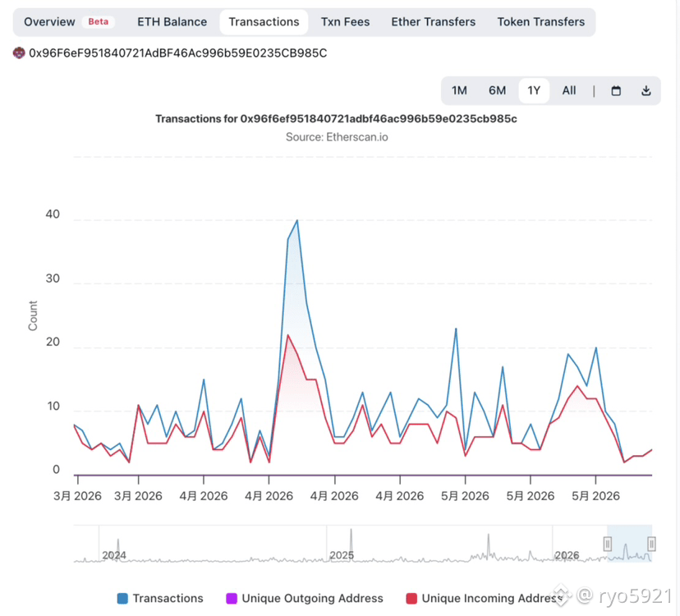Screen dimensions: 680x616
Task: Click the address identicon avatar
Action: click(19, 53)
